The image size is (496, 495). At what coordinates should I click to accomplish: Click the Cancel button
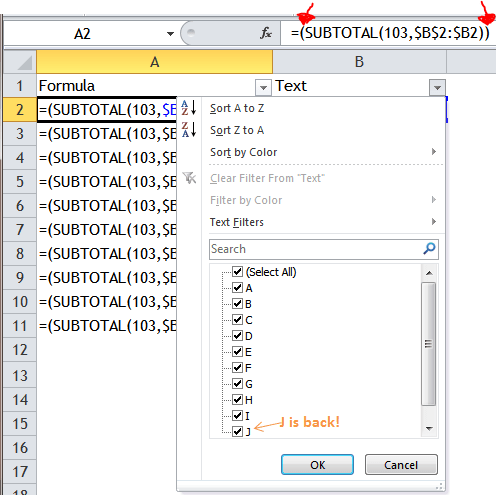tap(401, 464)
